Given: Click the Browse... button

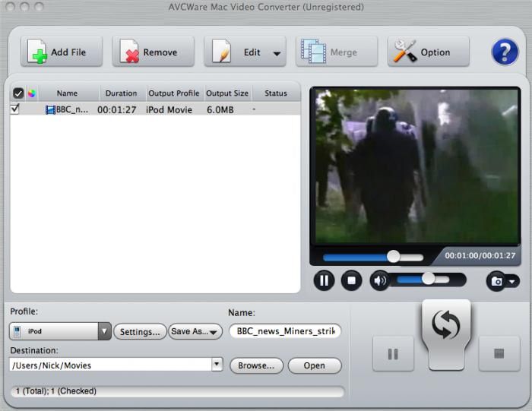Looking at the screenshot, I should click(x=256, y=365).
